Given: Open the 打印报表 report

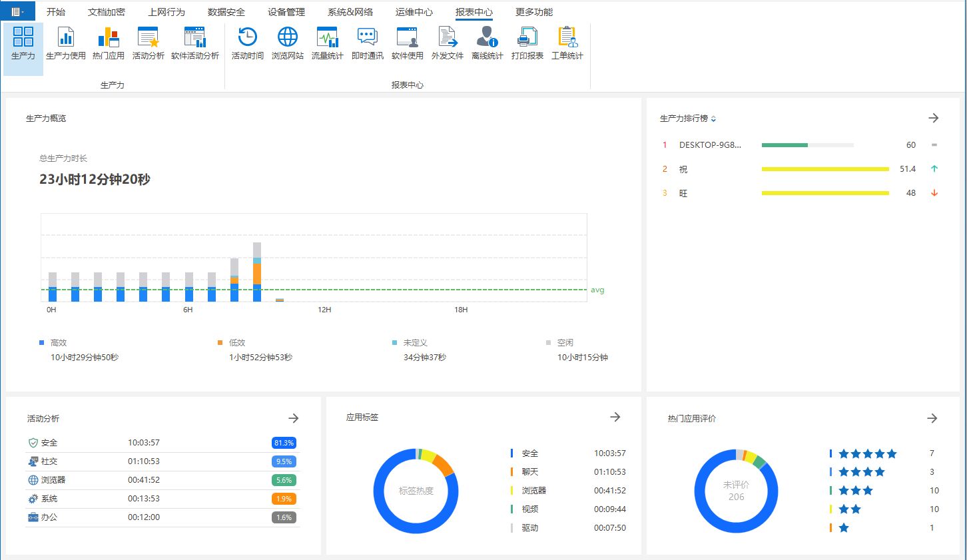Looking at the screenshot, I should 527,44.
